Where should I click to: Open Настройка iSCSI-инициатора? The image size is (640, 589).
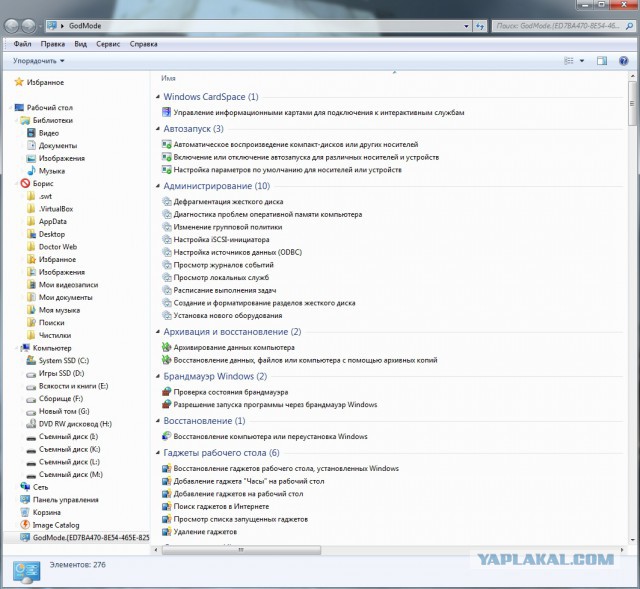click(221, 239)
